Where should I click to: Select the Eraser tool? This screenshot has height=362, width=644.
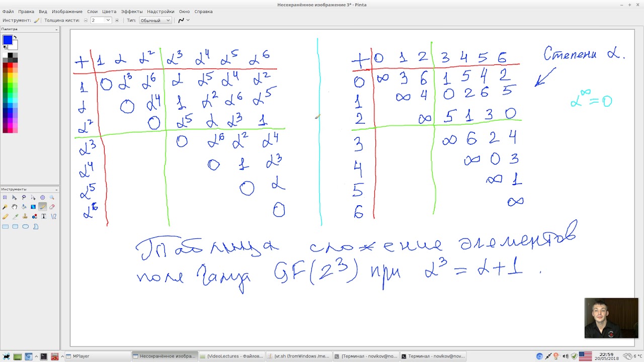[52, 207]
